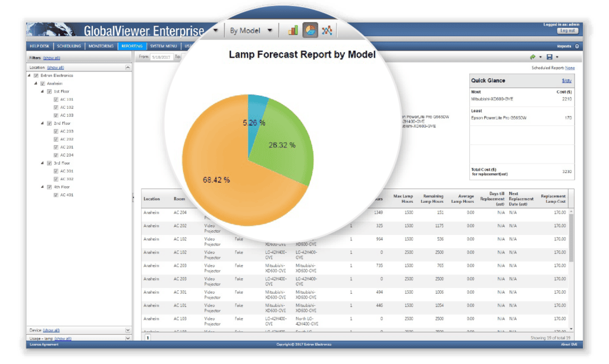The image size is (609, 364).
Task: Toggle the 4th Floor checkbox
Action: tap(49, 187)
